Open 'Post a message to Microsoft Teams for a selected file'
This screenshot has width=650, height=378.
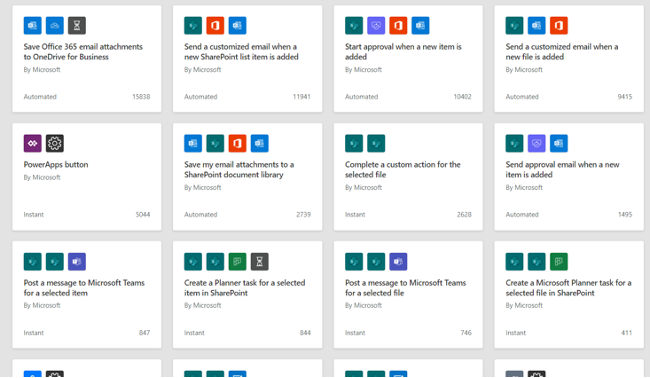405,288
